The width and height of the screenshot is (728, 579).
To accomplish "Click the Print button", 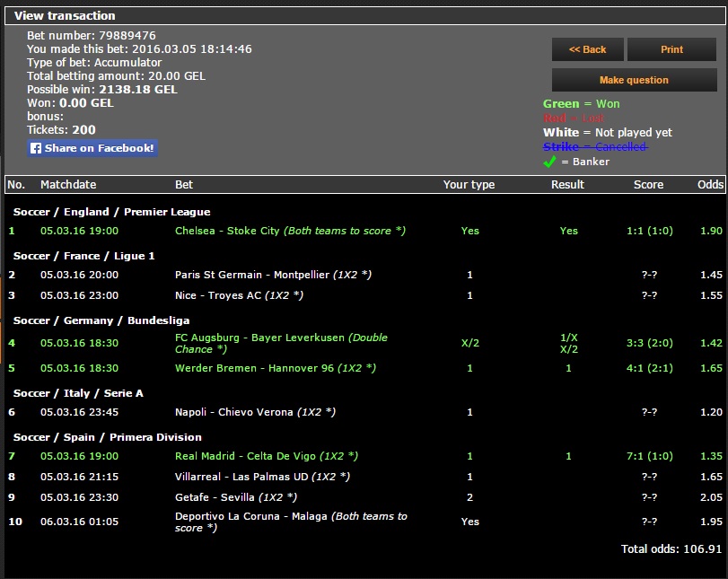I will click(671, 49).
